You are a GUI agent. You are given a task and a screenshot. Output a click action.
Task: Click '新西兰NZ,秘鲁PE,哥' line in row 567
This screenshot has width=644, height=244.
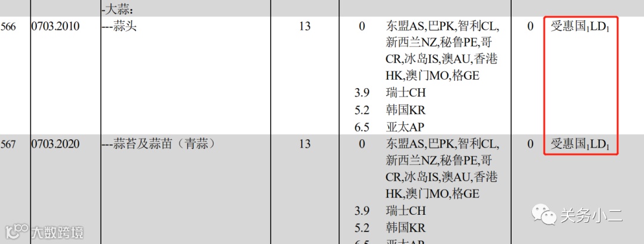[x=439, y=160]
